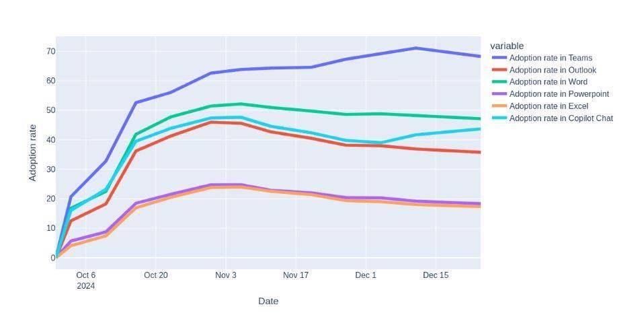Click the purple Powerpoint legend color line
Image resolution: width=644 pixels, height=319 pixels.
tap(499, 94)
